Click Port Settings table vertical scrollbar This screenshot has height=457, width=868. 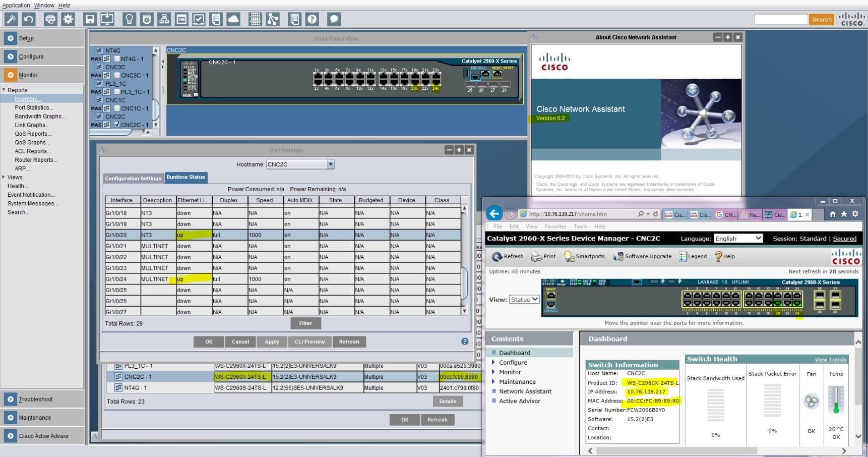coord(464,259)
